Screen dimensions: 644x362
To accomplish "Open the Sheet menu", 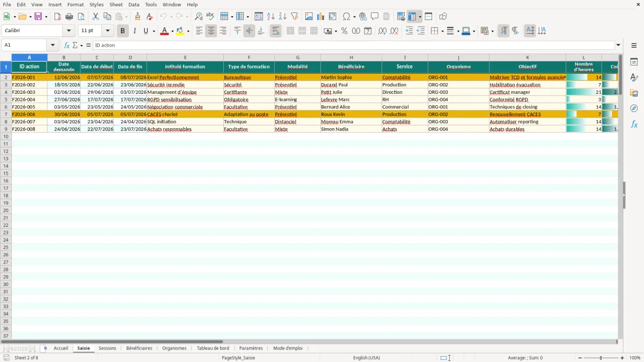I will [116, 4].
